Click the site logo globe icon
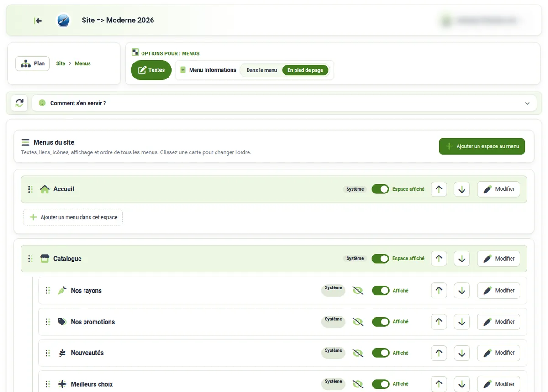Screen dimensions: 548x392 pos(63,21)
